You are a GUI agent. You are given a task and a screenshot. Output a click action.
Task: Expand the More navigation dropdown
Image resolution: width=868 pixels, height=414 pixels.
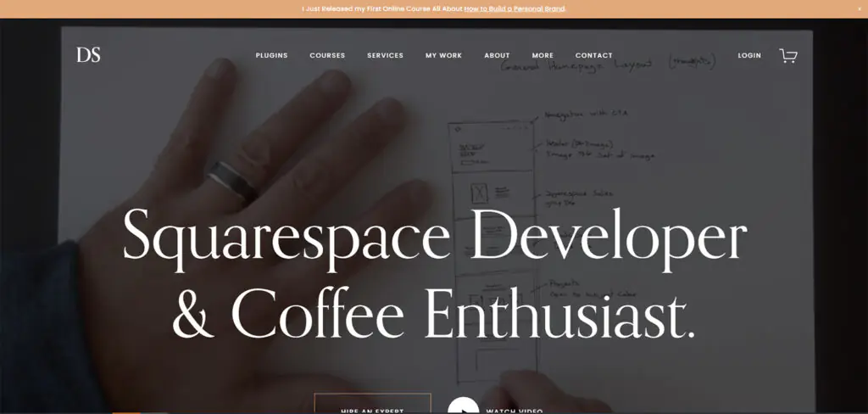pyautogui.click(x=542, y=55)
